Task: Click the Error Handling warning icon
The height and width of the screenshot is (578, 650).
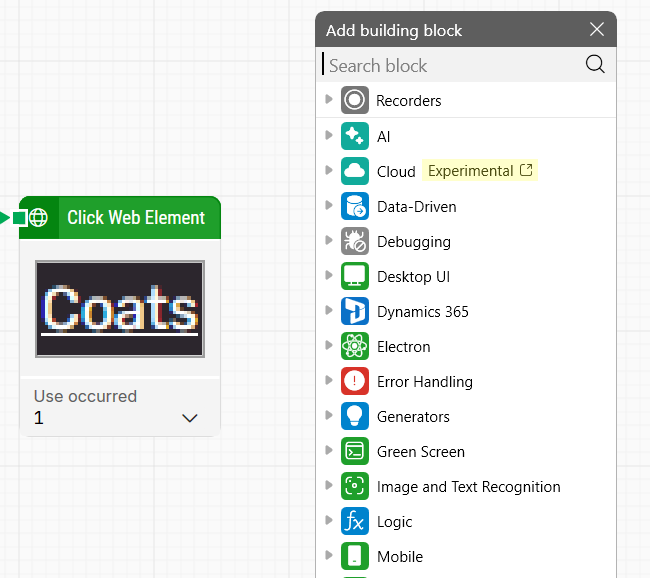Action: (355, 382)
